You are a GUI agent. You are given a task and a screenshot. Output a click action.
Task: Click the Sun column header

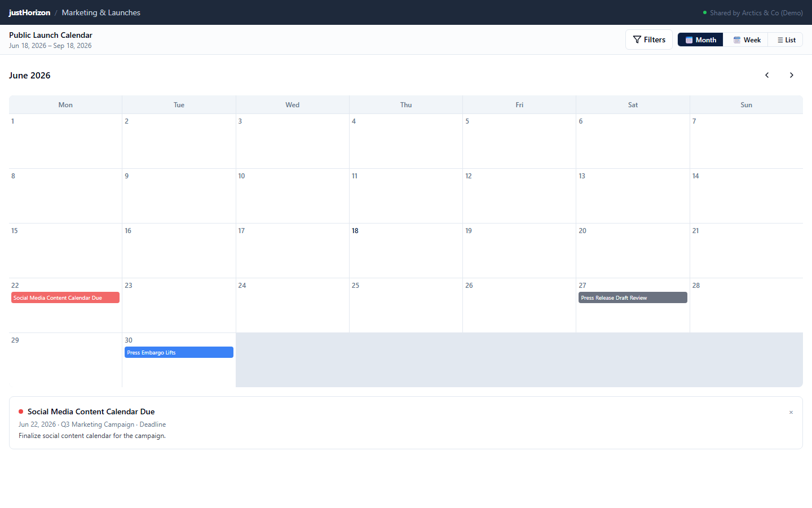(747, 105)
